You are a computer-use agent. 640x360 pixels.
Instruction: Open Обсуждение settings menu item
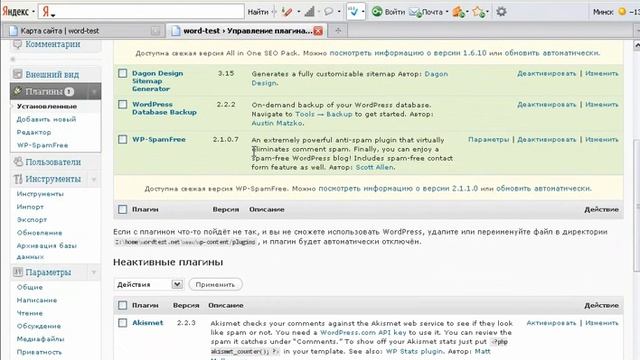click(39, 326)
